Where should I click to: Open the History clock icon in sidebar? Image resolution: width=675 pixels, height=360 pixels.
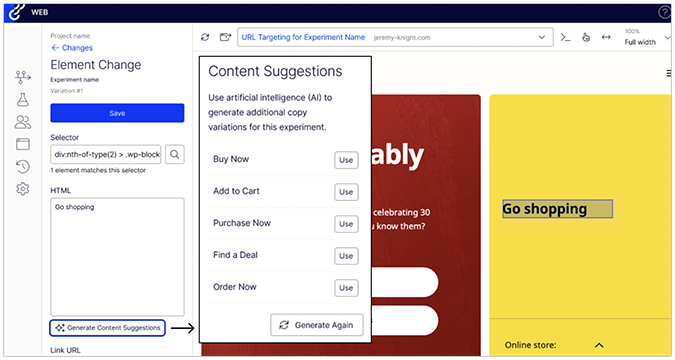coord(23,166)
